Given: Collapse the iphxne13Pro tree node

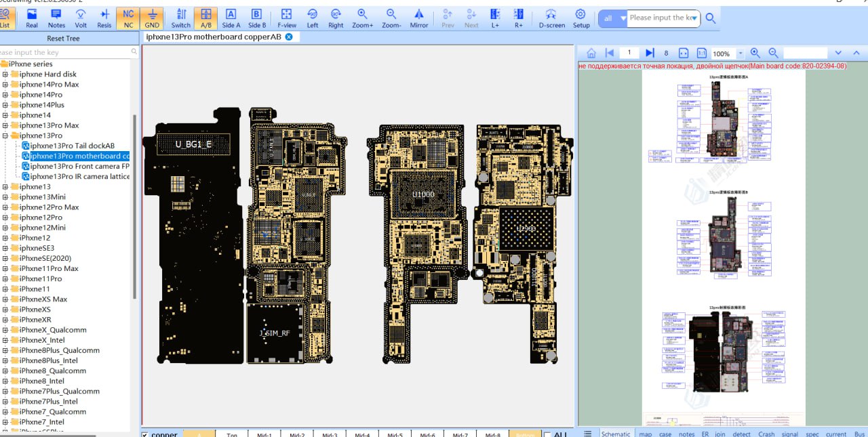Looking at the screenshot, I should click(x=5, y=136).
